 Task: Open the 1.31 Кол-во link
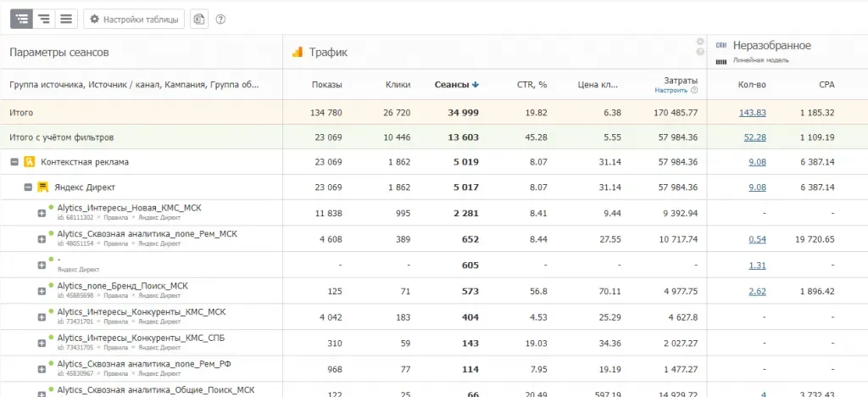point(757,266)
